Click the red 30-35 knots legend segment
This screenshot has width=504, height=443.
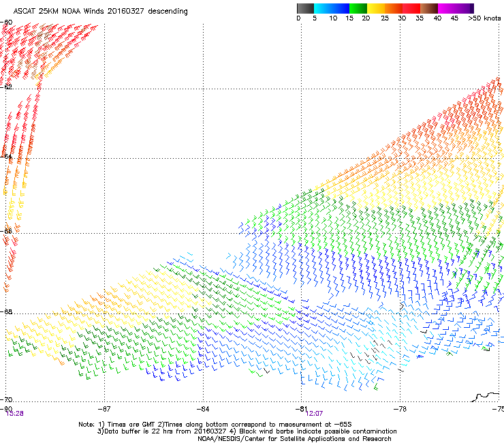[411, 8]
